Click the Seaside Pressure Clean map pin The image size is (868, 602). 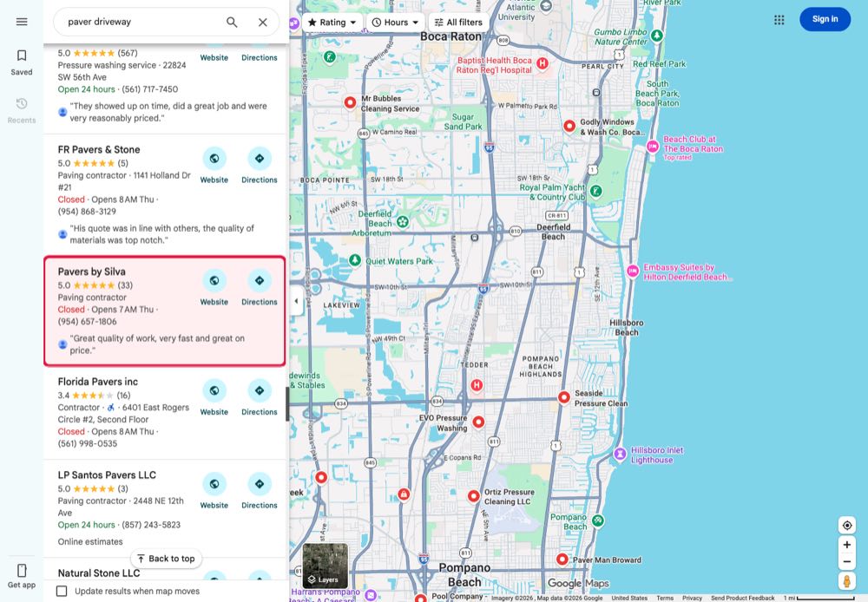pos(564,397)
